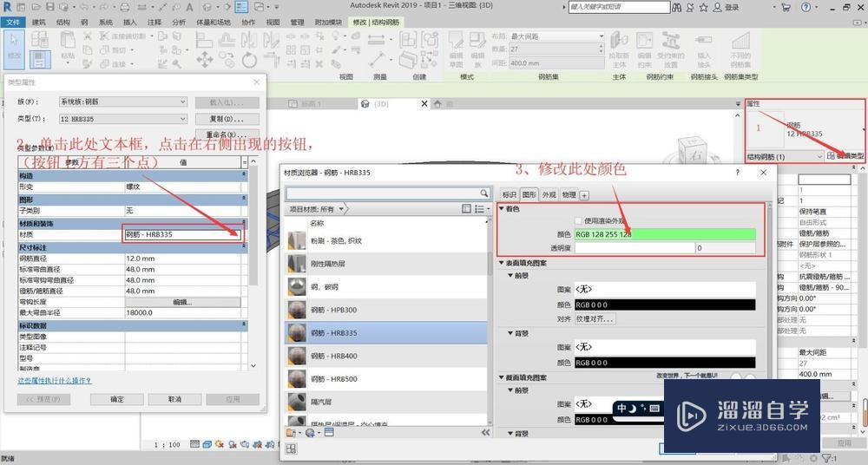Click the keyword search field in title bar
This screenshot has height=465, width=868.
coord(619,7)
